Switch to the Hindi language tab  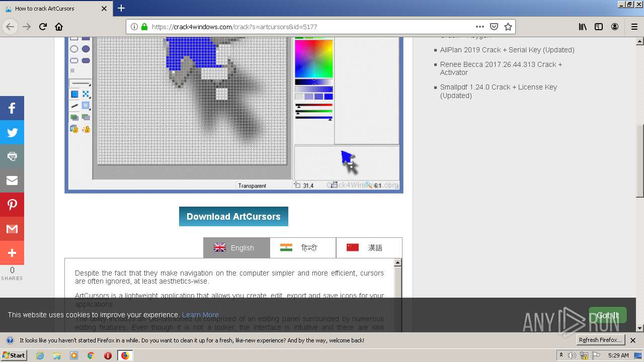[303, 248]
